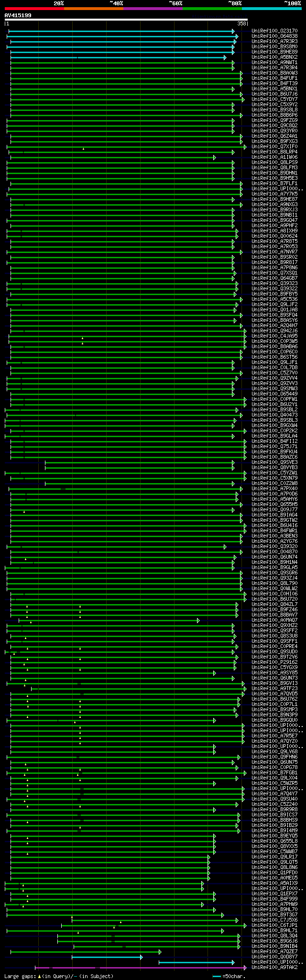Image resolution: width=306 pixels, height=980 pixels.
Task: Click the UniRef100_Q9LR17 label
Action: (274, 857)
